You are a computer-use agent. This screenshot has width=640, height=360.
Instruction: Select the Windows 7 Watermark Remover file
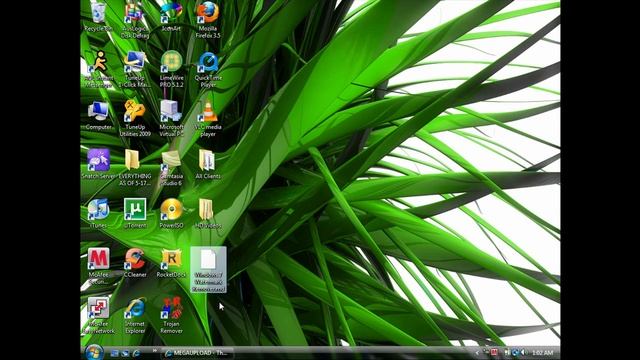[208, 269]
